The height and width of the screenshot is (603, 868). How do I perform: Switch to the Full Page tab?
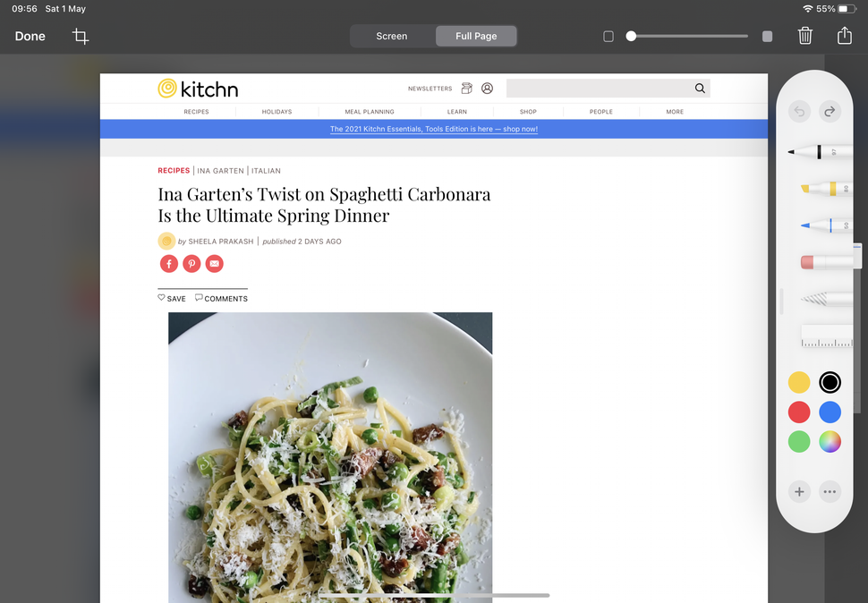[x=476, y=36]
